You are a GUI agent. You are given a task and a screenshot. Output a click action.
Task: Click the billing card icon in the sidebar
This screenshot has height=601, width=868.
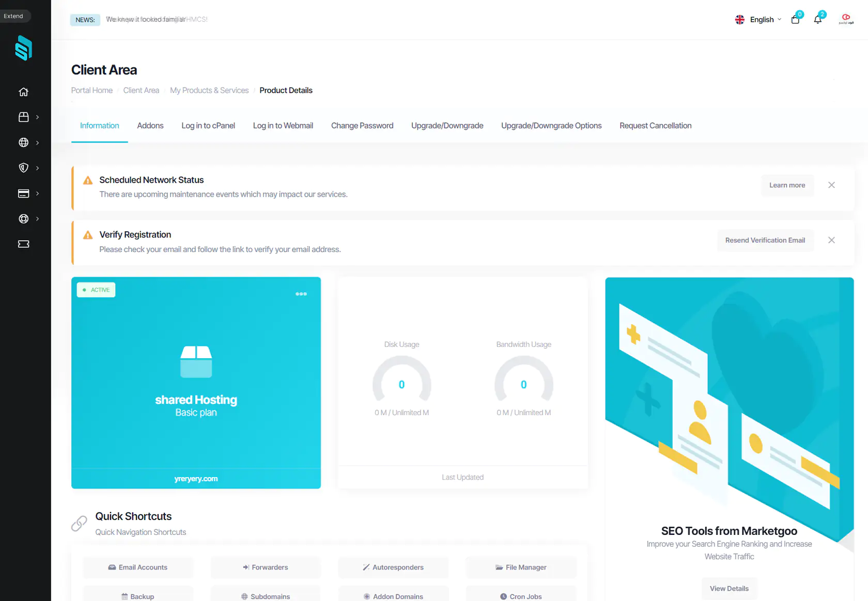[x=23, y=193]
